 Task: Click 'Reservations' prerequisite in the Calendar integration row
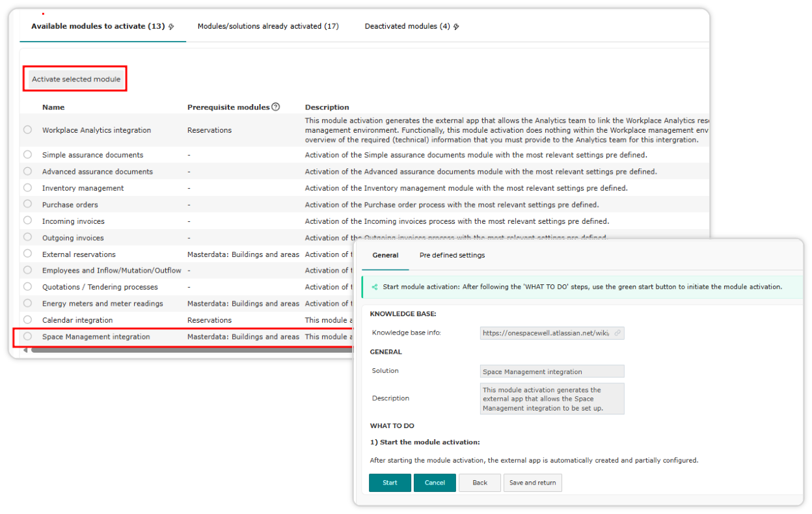tap(210, 320)
